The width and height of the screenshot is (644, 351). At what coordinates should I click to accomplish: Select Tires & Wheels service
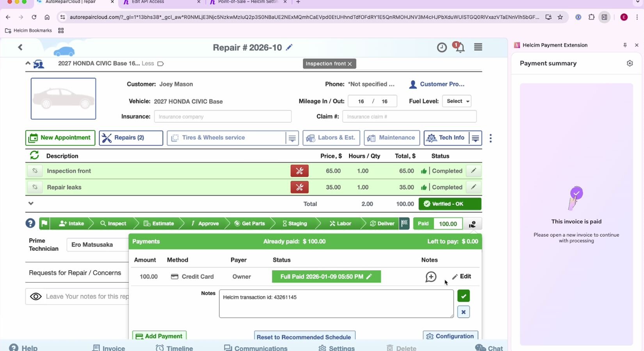(x=226, y=138)
